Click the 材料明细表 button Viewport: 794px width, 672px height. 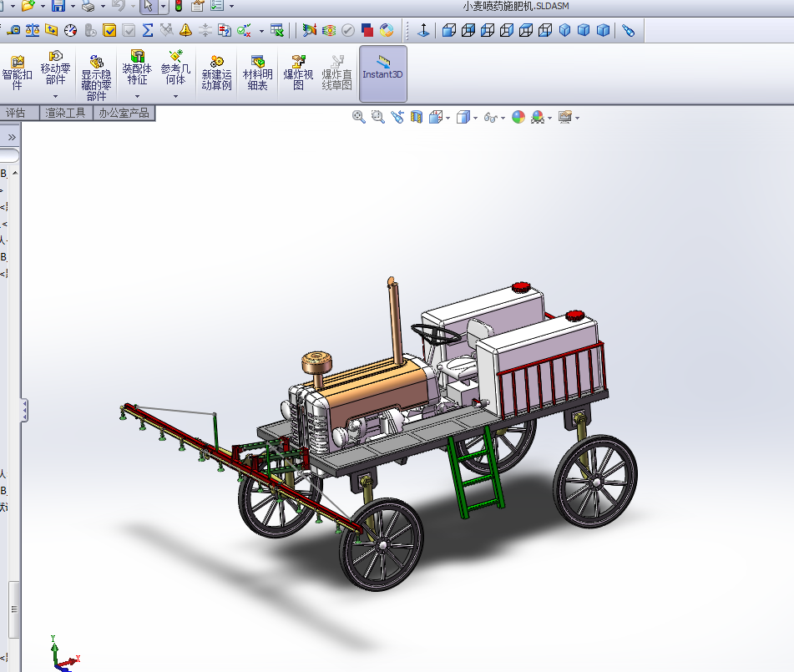point(258,73)
